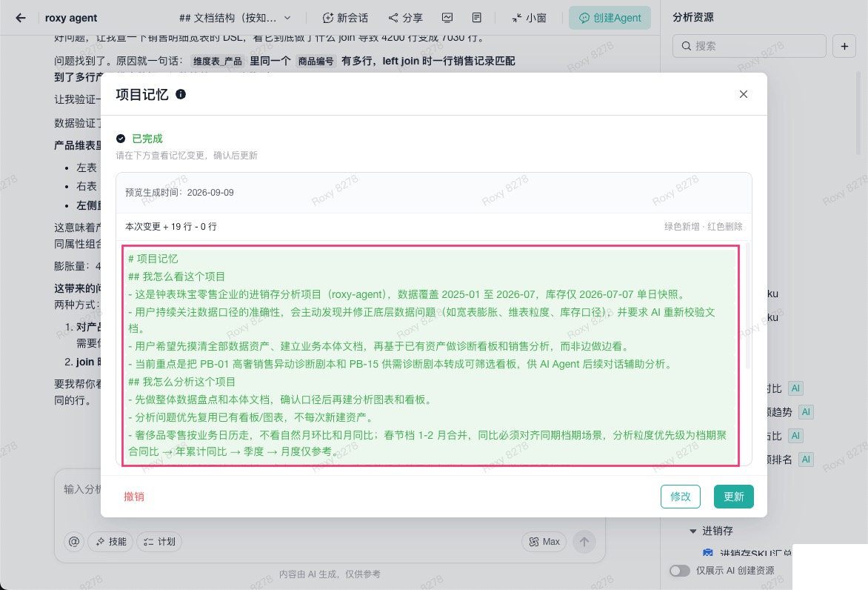Click the 请在下方查看记忆变更，确认后更新 hint
Screen dimensions: 868x590
[187, 155]
